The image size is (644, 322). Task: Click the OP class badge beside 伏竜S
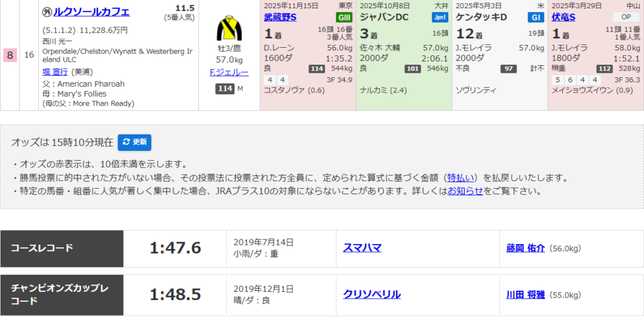tap(626, 17)
